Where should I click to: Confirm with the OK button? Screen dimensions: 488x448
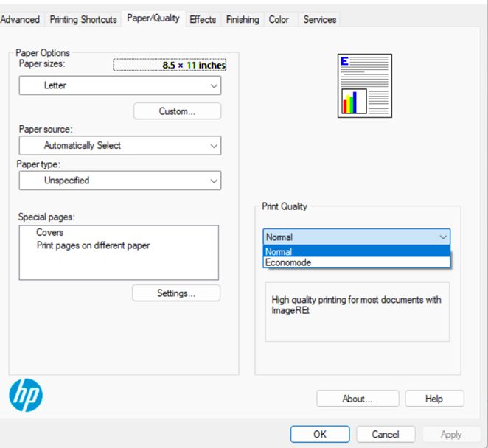(320, 434)
